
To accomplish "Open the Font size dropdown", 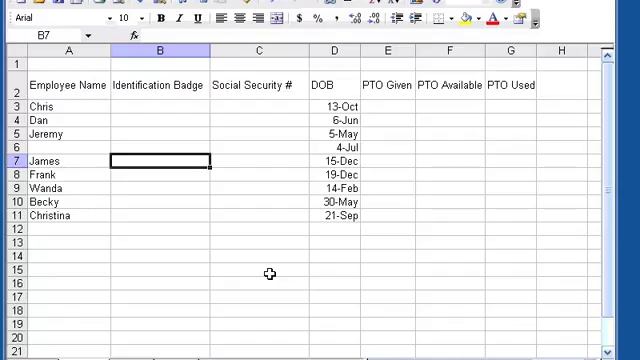I will pos(142,18).
